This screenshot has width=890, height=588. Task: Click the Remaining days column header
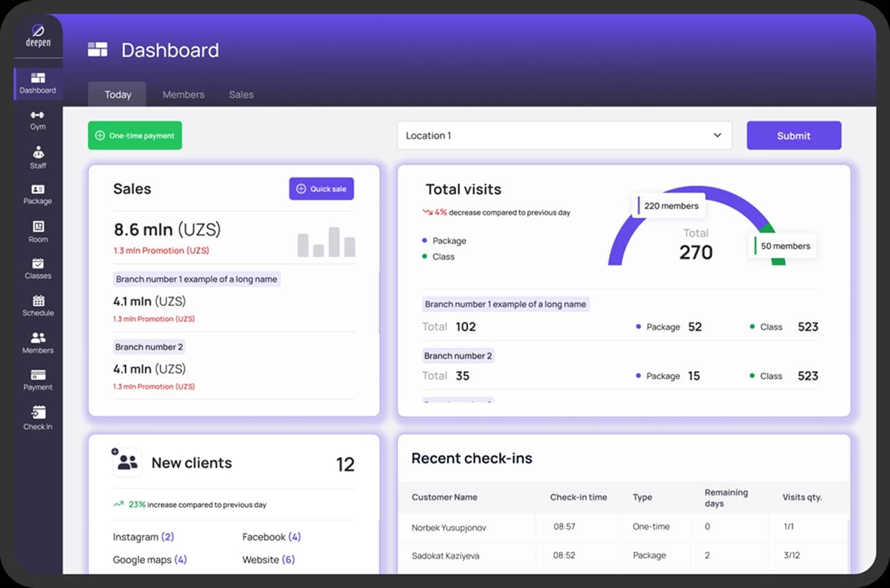pos(726,498)
